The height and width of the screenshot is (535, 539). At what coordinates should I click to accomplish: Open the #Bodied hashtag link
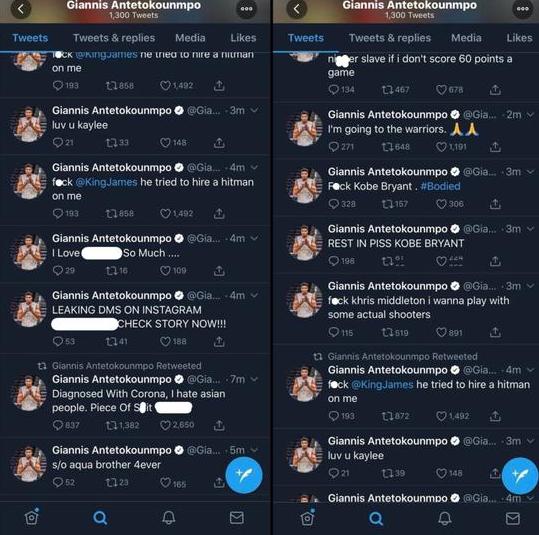pos(440,186)
